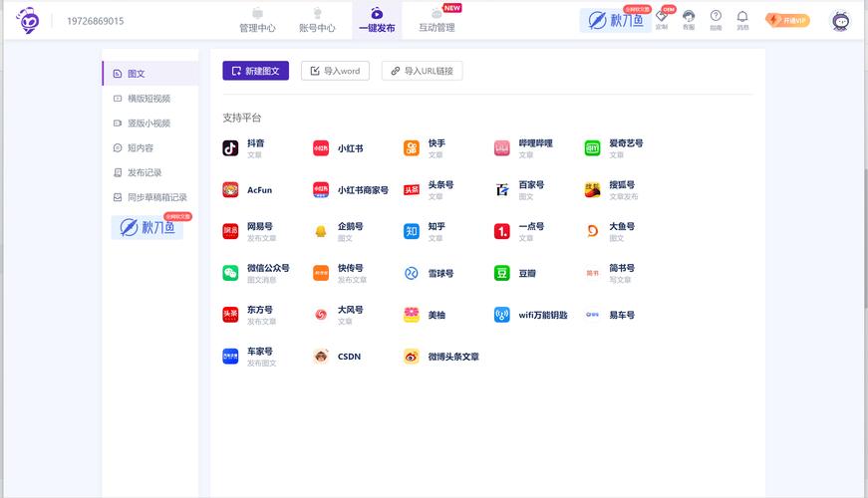Select the Jianshu (简书号) icon
Screen dimensions: 868x498
tap(592, 273)
